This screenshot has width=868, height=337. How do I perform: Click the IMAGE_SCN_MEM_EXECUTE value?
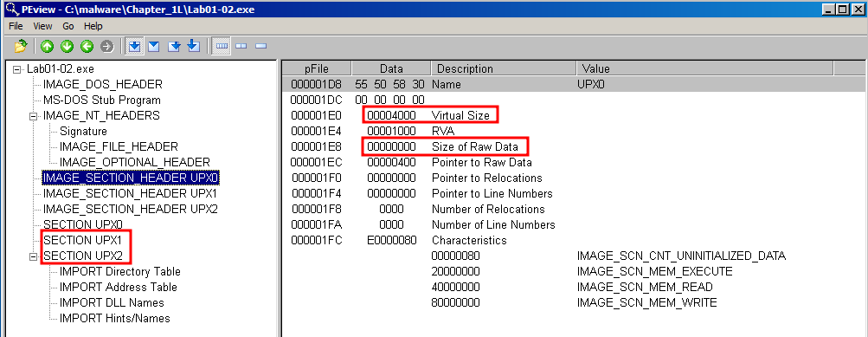click(x=655, y=271)
